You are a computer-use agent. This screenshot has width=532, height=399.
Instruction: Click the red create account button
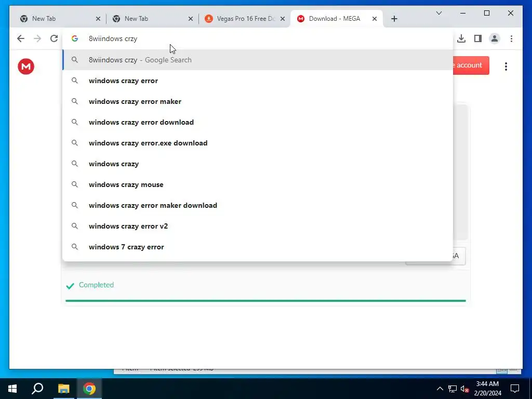pos(471,65)
